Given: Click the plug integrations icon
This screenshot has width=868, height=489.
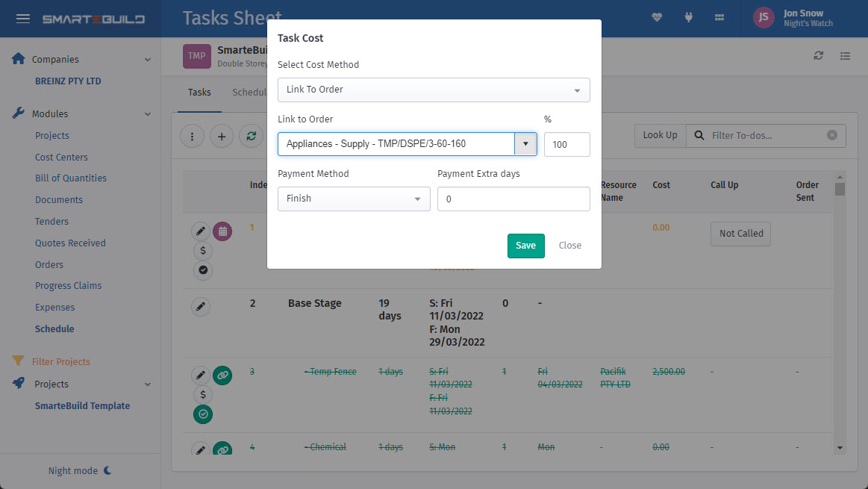Looking at the screenshot, I should [688, 17].
